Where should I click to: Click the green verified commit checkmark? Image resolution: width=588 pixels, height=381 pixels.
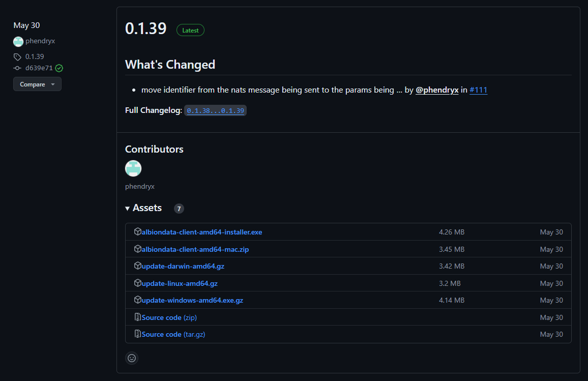tap(59, 68)
